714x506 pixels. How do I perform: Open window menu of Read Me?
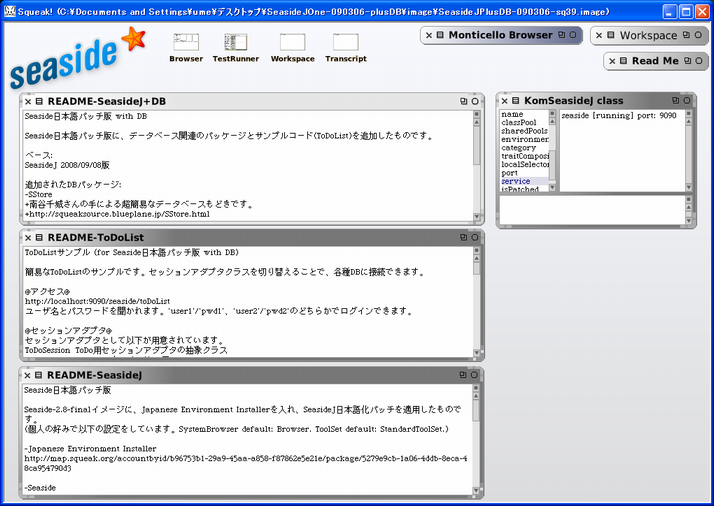[x=623, y=61]
